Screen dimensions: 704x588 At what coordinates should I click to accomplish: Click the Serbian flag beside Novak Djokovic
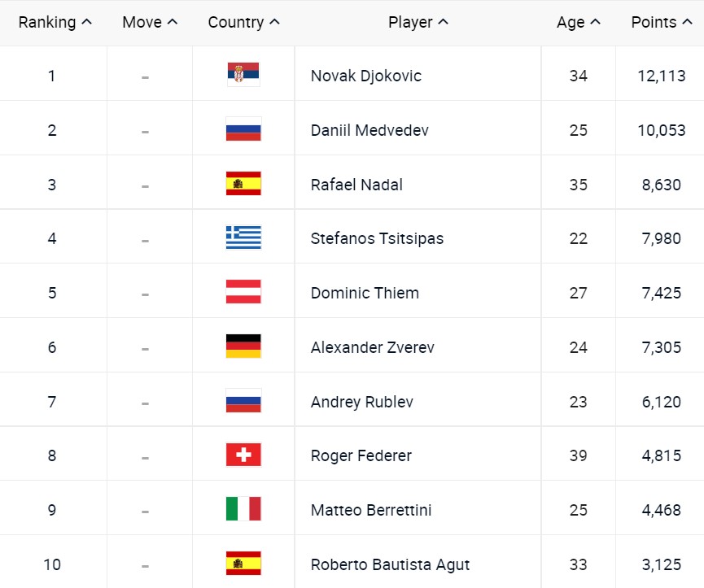point(243,75)
